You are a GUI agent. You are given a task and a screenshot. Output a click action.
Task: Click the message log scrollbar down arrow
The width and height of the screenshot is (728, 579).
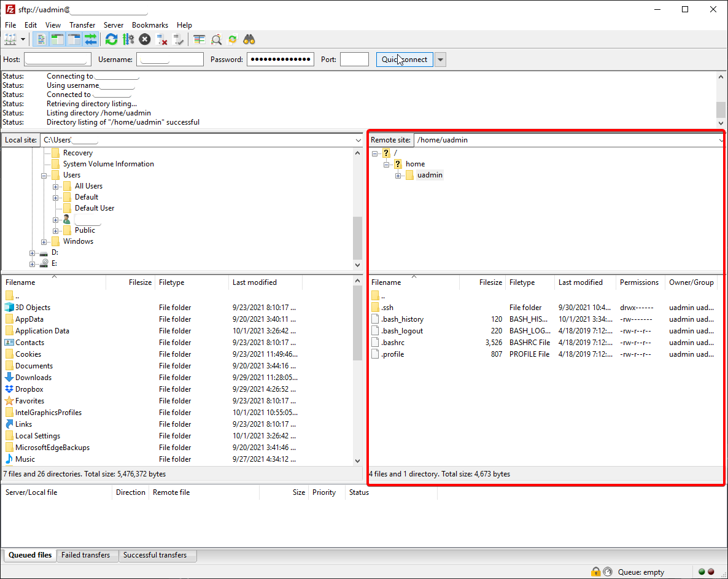[x=721, y=123]
